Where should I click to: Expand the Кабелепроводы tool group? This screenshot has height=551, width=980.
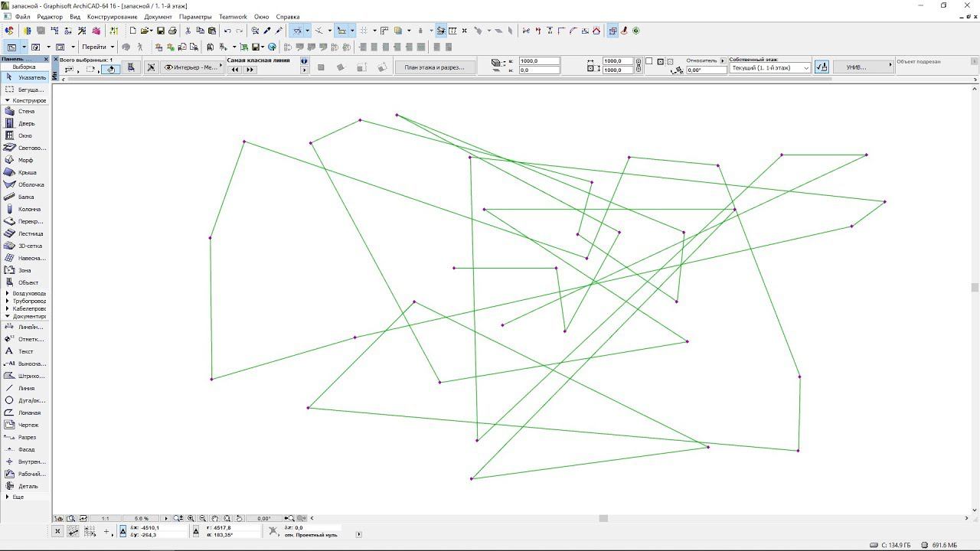coord(8,308)
